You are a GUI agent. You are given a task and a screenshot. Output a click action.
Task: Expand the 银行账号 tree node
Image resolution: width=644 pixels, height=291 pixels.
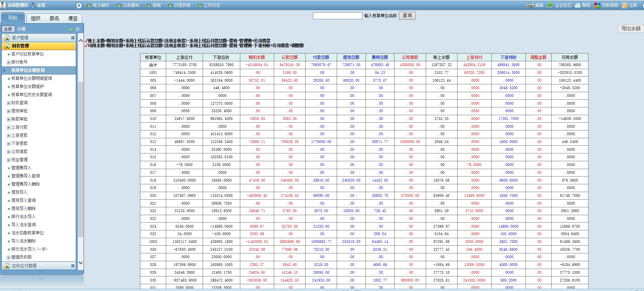(8, 62)
